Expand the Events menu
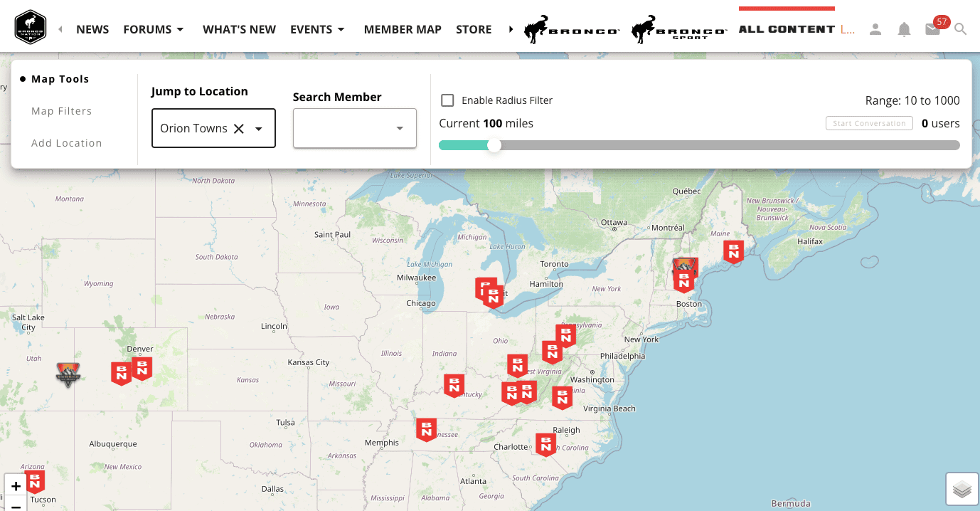Image resolution: width=980 pixels, height=511 pixels. point(317,29)
